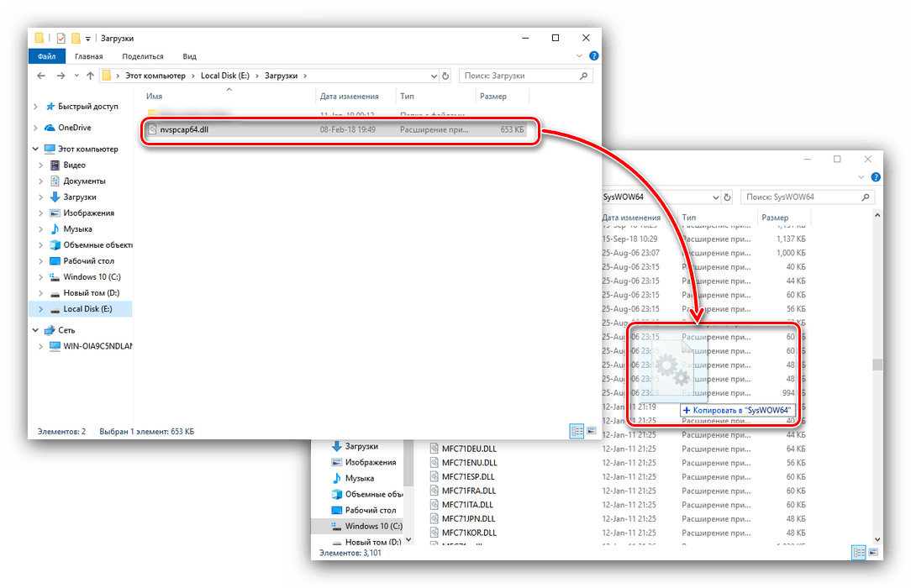Click the search box Поиск: Загрузки
The height and width of the screenshot is (588, 911).
click(521, 76)
